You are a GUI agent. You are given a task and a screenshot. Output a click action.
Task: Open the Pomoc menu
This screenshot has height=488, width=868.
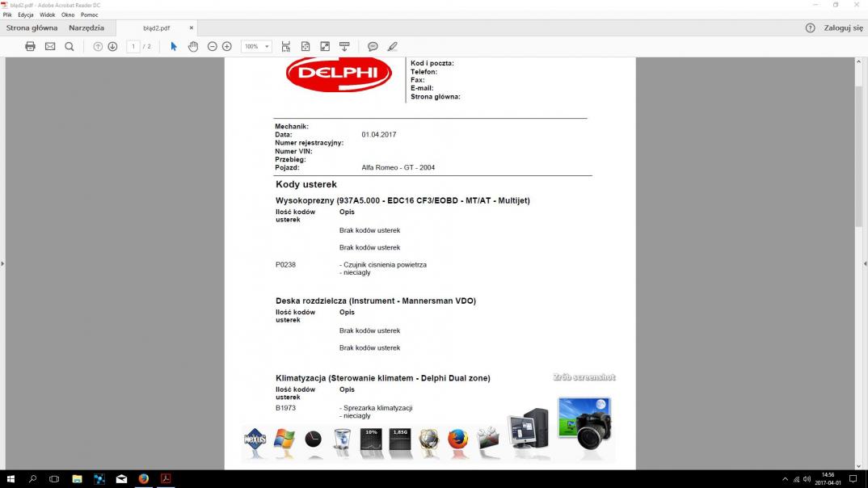pos(89,15)
